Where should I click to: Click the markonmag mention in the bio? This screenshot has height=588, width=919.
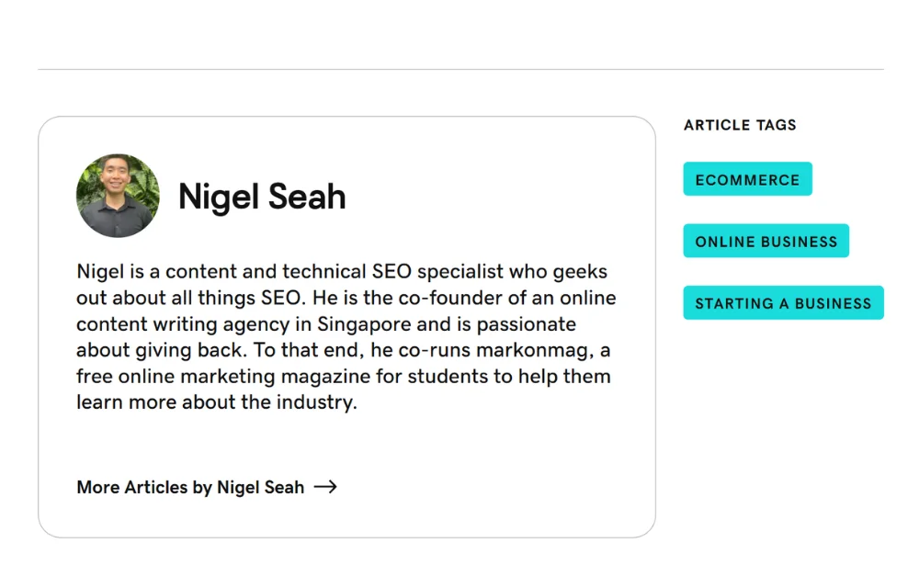pos(530,350)
